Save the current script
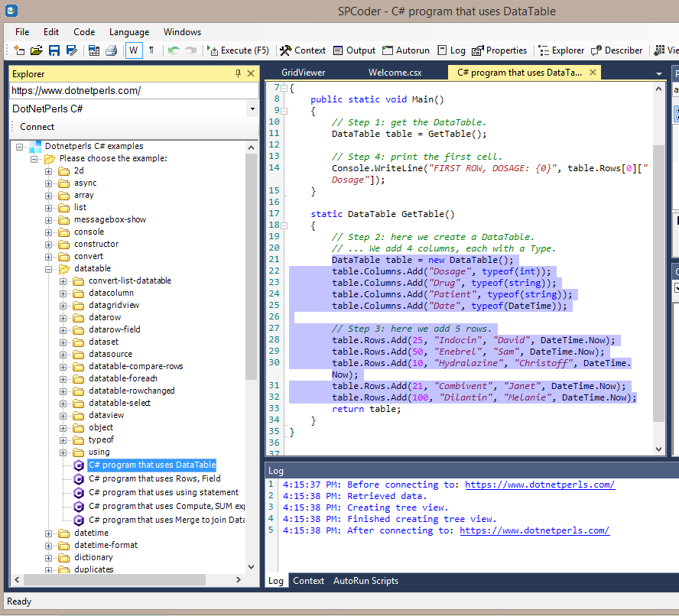The image size is (679, 616). click(x=54, y=50)
